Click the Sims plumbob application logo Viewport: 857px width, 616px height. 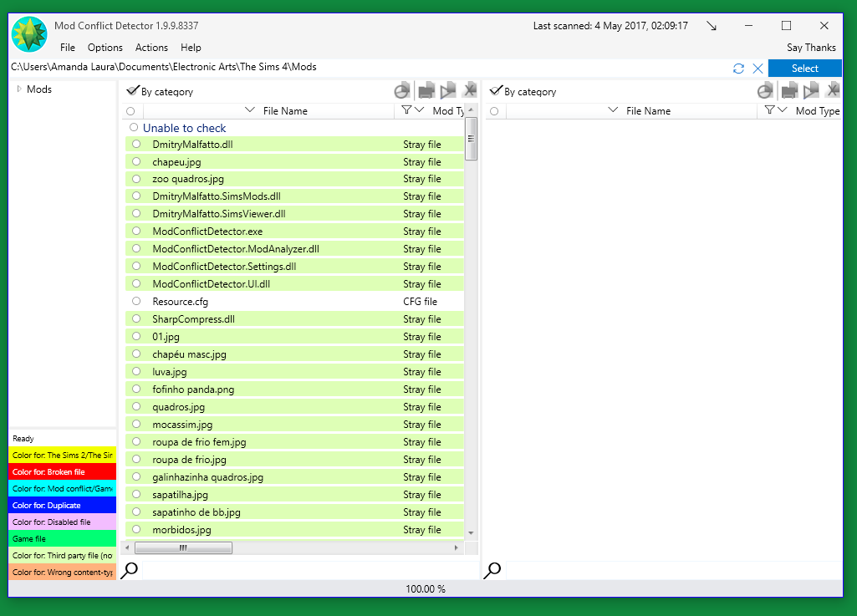pyautogui.click(x=29, y=34)
